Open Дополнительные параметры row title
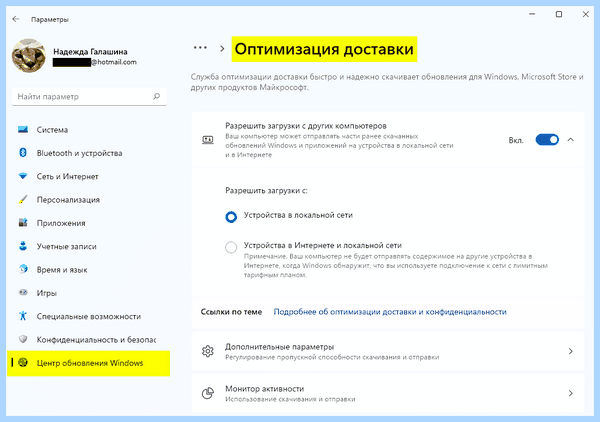Viewport: 600px width, 422px height. coord(279,347)
